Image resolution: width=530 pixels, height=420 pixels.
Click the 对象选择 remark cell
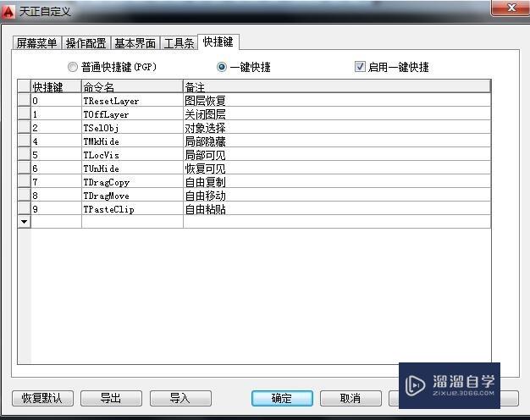point(337,127)
